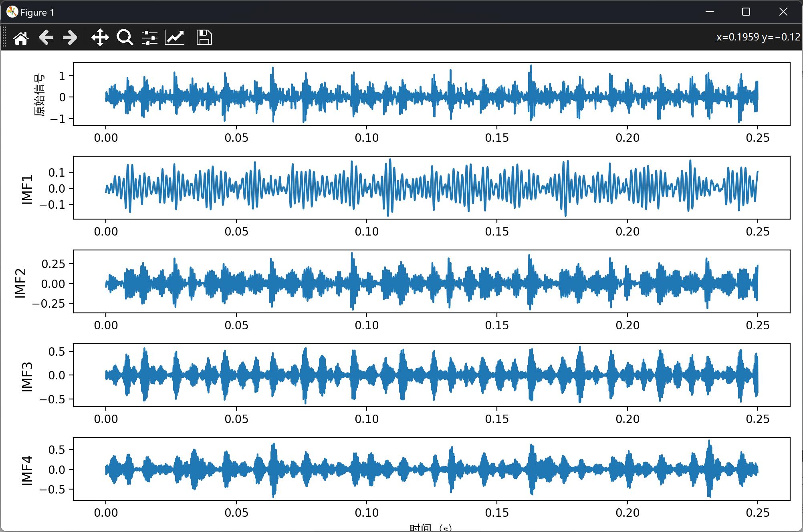The image size is (803, 532).
Task: Click the IMF4 y-axis label
Action: tap(27, 470)
